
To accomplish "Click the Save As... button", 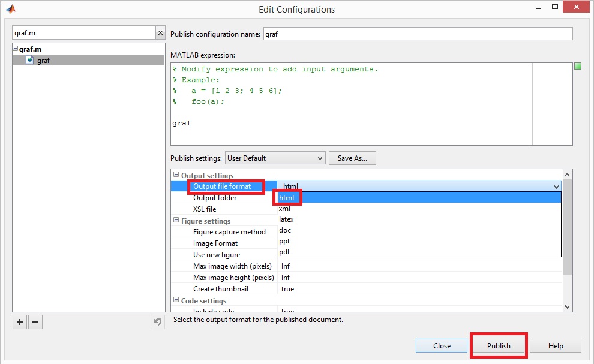I will coord(352,158).
